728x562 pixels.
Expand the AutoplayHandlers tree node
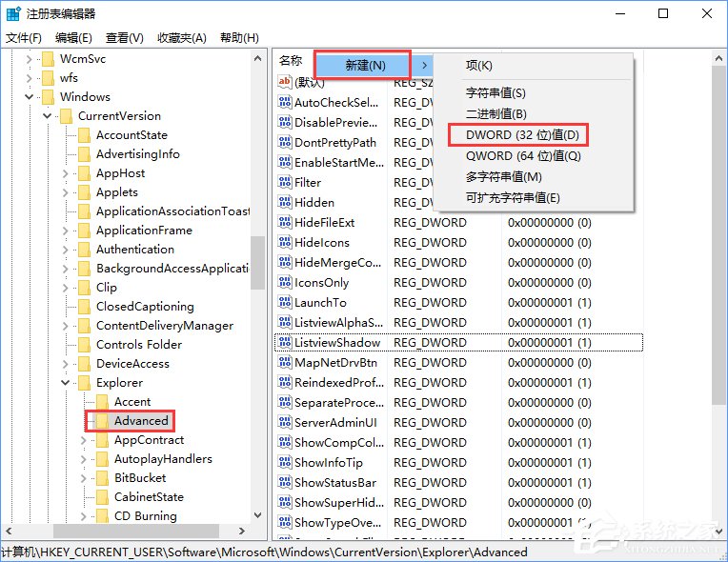click(x=83, y=459)
